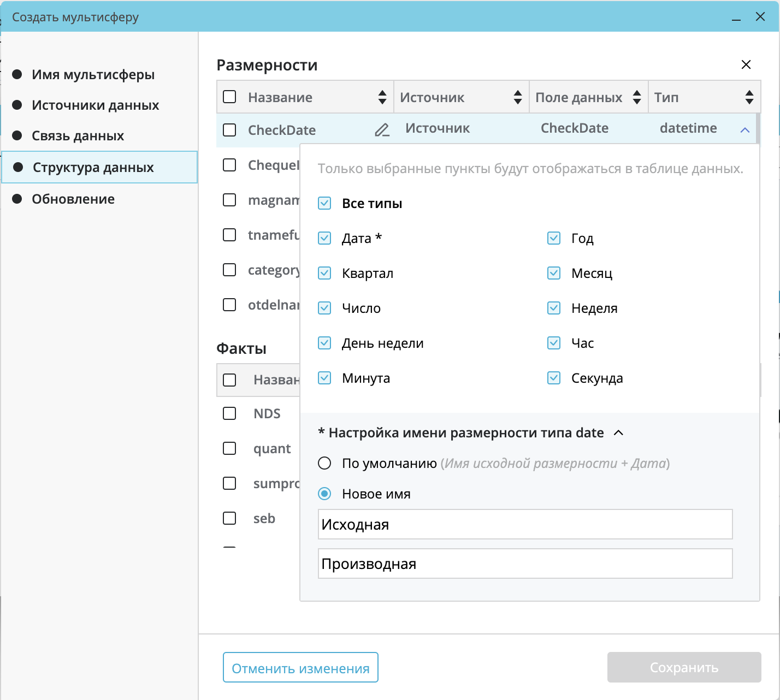
Task: Sort by Источник column arrows
Action: [x=518, y=97]
